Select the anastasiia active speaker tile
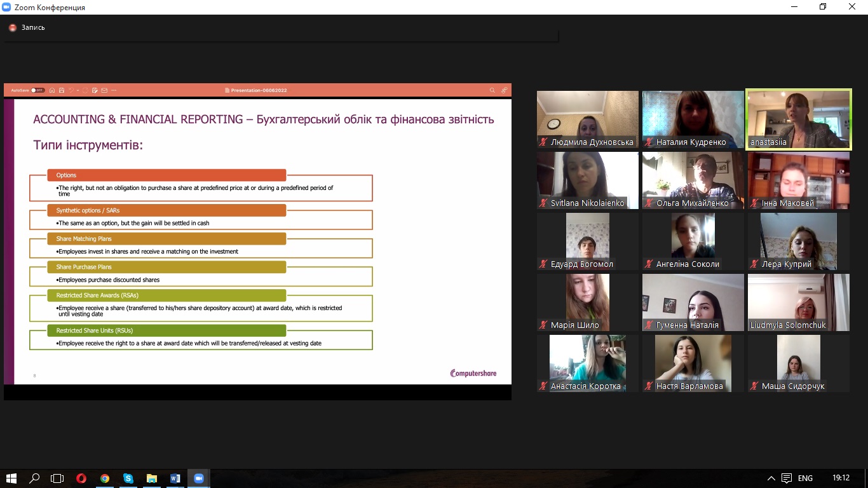 [x=799, y=119]
